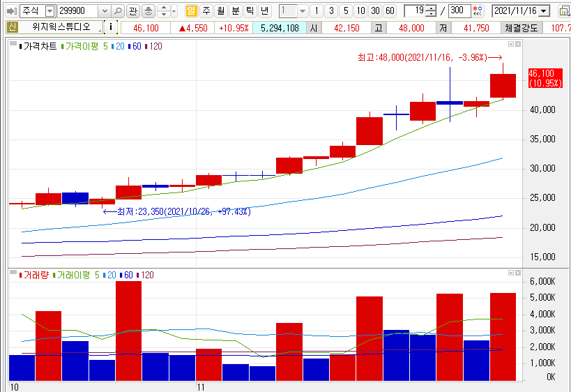Click the 가격차트 legend label
Screen dimensions: 571x392
coord(38,47)
